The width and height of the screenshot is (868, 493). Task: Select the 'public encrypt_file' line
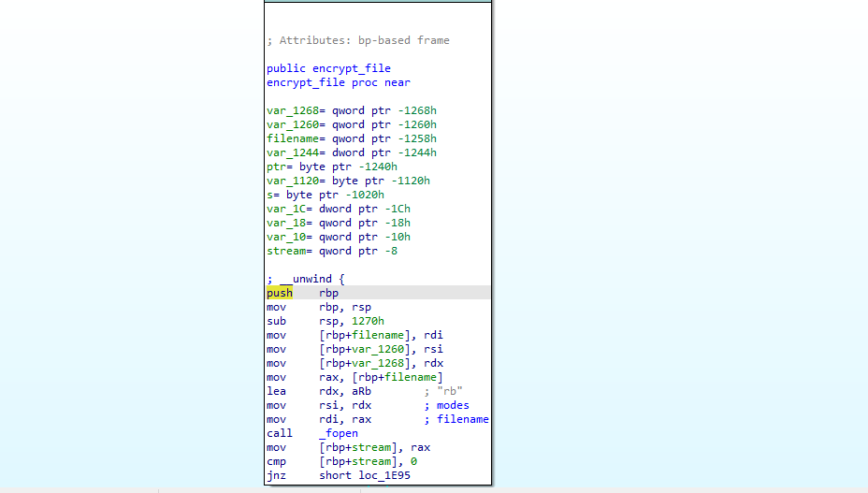(x=329, y=68)
